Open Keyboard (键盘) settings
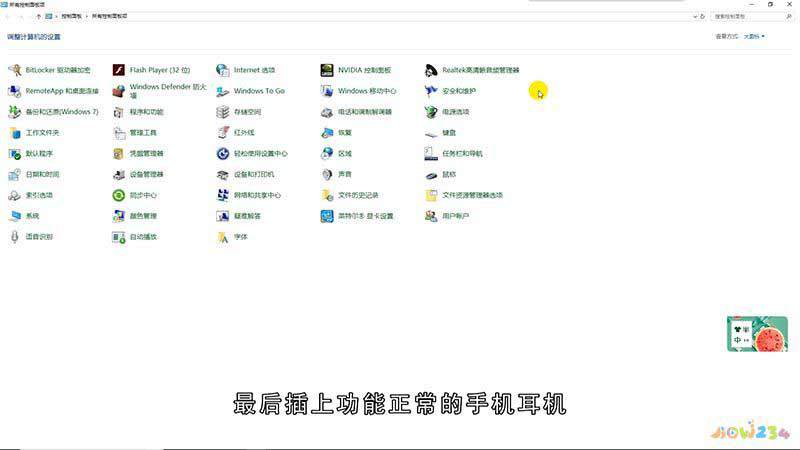Screen dimensions: 800x450 pyautogui.click(x=440, y=133)
